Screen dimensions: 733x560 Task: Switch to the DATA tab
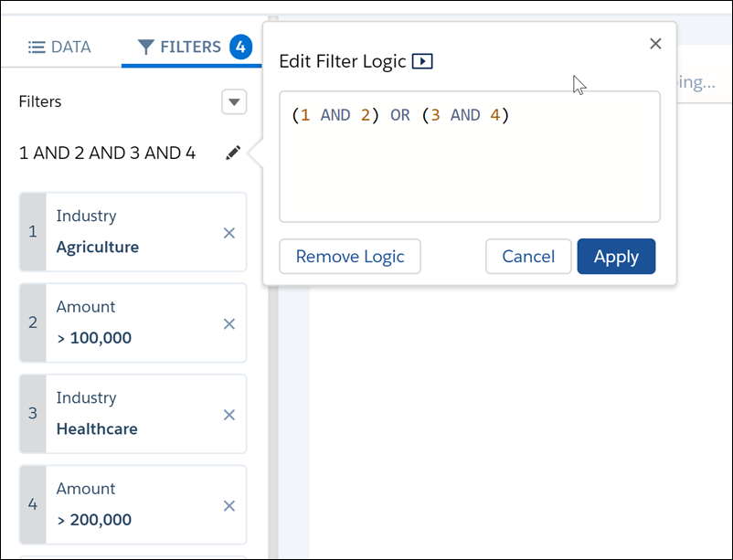pyautogui.click(x=59, y=47)
